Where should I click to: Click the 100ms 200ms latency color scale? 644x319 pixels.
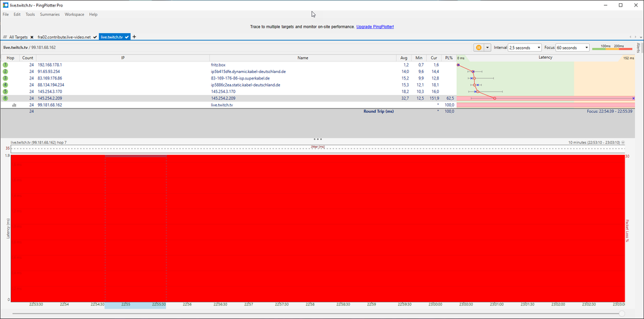[x=612, y=47]
